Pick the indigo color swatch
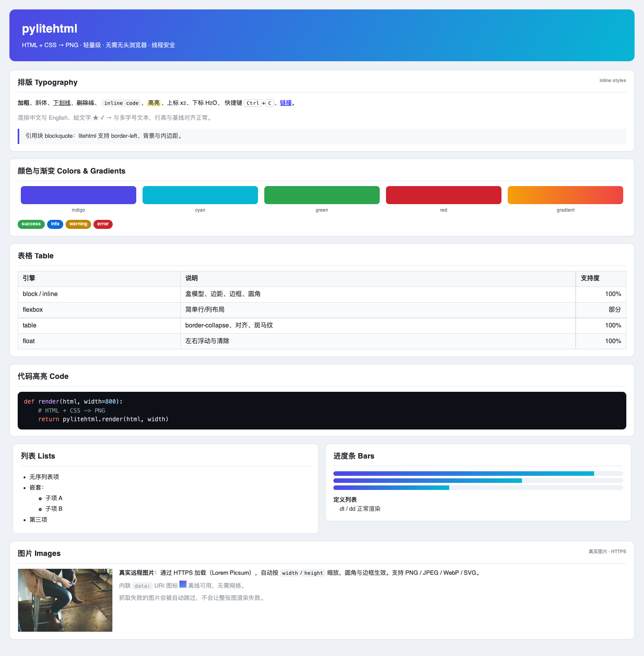Viewport: 644px width, 656px height. [79, 195]
